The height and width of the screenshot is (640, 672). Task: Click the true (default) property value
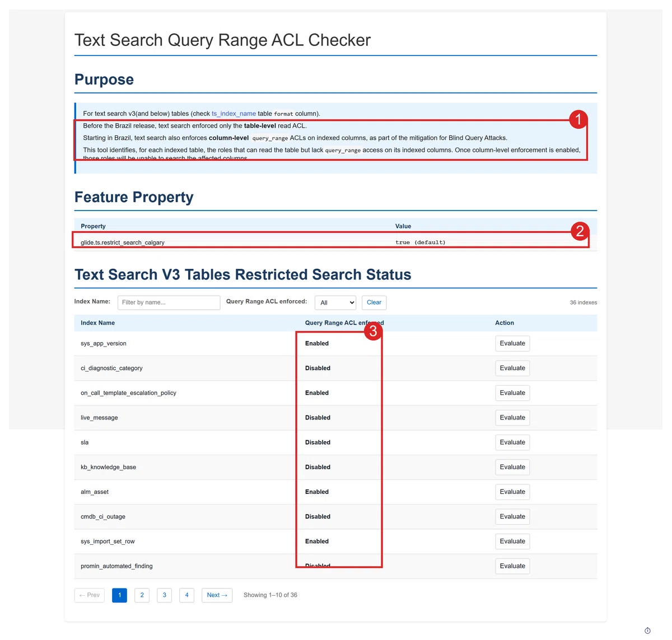click(x=421, y=242)
